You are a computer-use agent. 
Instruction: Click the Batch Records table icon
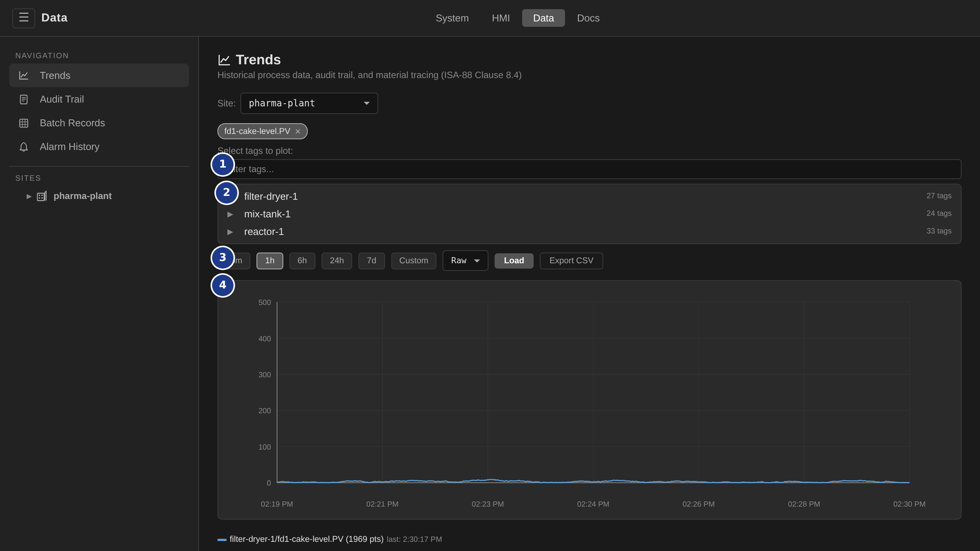(x=24, y=123)
